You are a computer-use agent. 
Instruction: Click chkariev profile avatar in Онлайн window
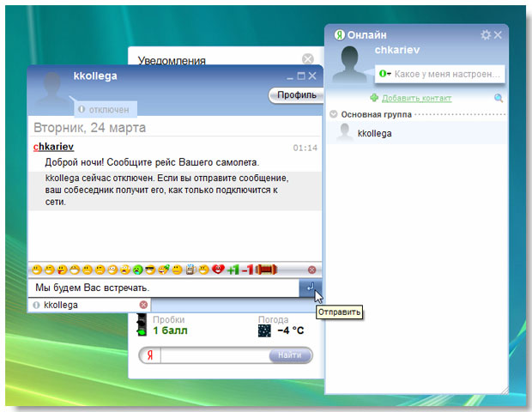tap(349, 64)
